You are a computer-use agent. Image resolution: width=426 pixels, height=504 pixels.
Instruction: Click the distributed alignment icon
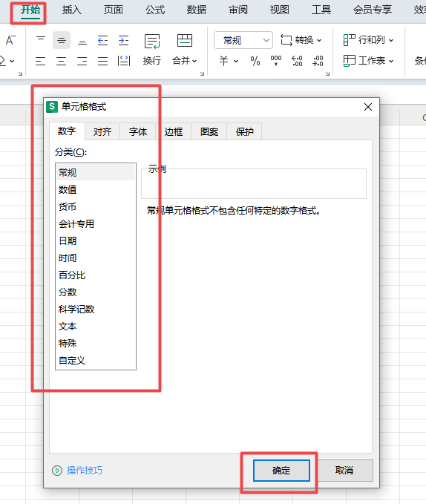[124, 61]
